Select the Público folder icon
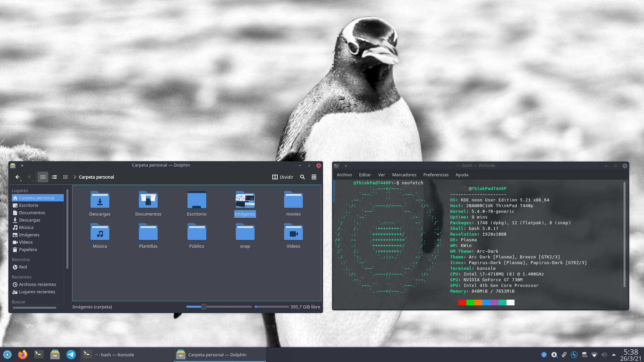 coord(197,232)
